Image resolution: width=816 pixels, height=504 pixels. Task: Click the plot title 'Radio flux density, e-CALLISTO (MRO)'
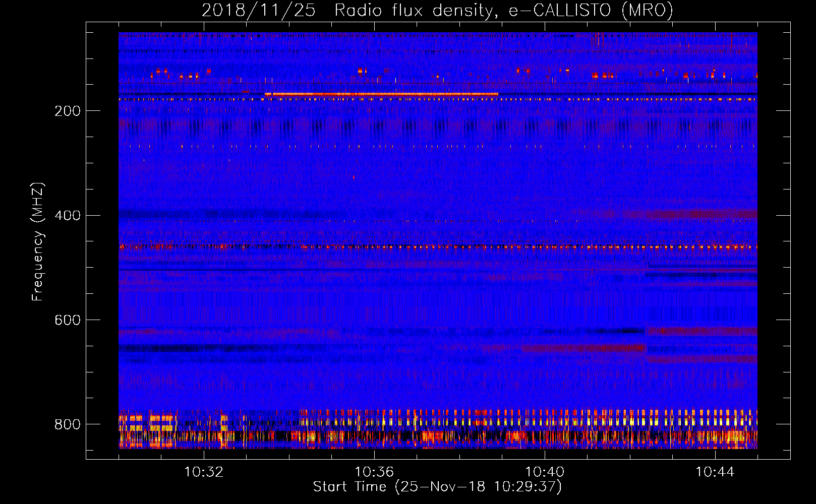point(503,11)
